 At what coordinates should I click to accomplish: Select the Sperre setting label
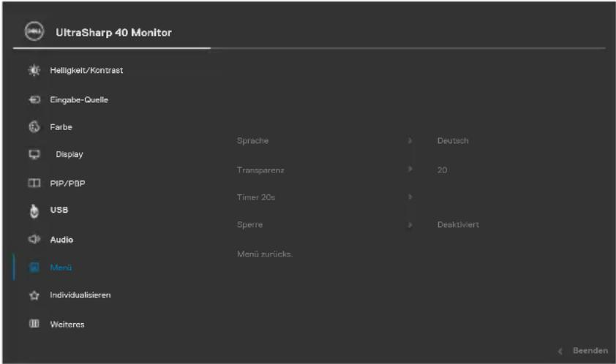249,224
